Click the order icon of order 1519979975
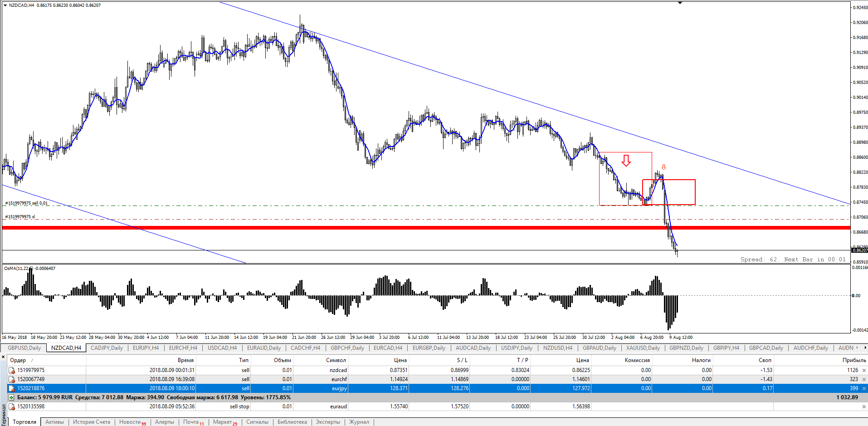868x426 pixels. 12,370
